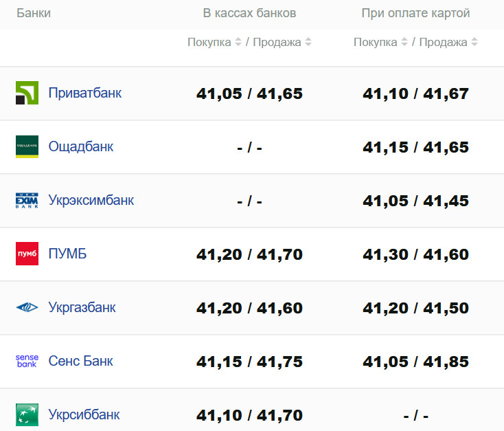
Task: Go to the Сенс Банк page link
Action: tap(80, 361)
